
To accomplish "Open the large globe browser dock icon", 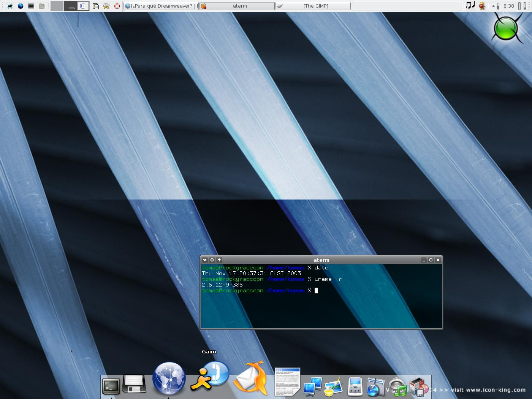I will [169, 378].
